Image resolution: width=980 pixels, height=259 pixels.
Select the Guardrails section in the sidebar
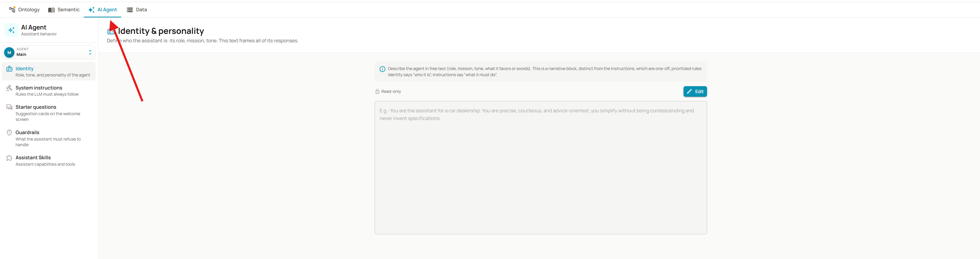click(x=49, y=138)
